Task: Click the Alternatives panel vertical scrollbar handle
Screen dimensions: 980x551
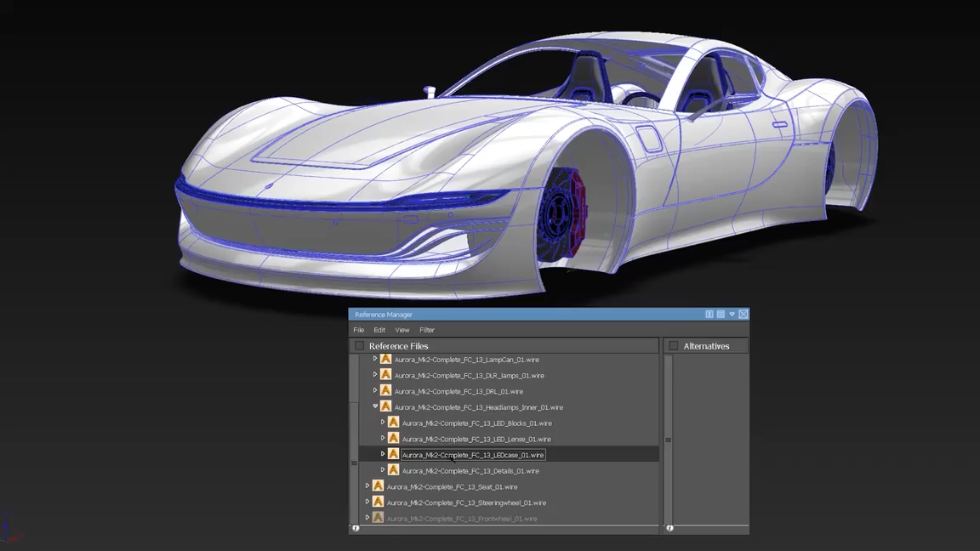Action: (x=668, y=440)
